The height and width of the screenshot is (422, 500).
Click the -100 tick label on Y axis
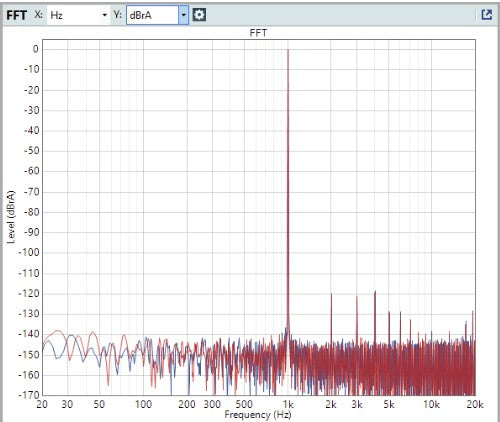click(29, 253)
